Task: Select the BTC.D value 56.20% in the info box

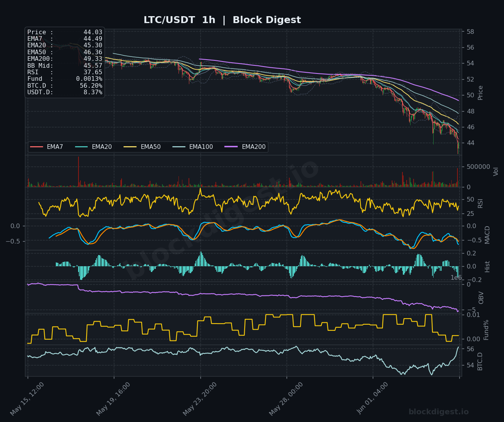Action: coord(91,86)
